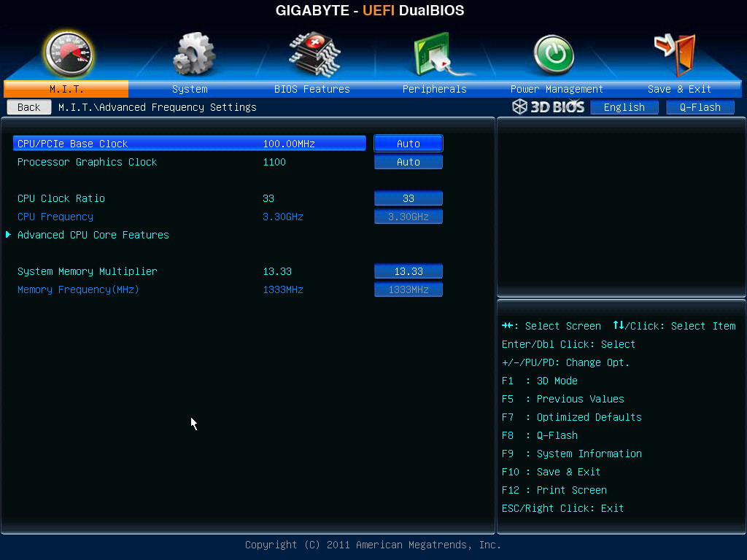Click the 1333MHz Memory Frequency box
This screenshot has height=560, width=747.
[x=409, y=289]
